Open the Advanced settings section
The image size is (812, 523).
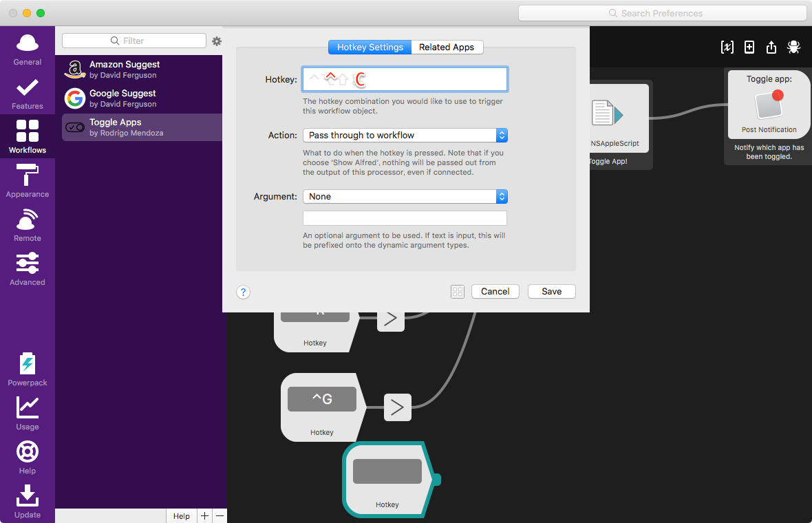(28, 269)
